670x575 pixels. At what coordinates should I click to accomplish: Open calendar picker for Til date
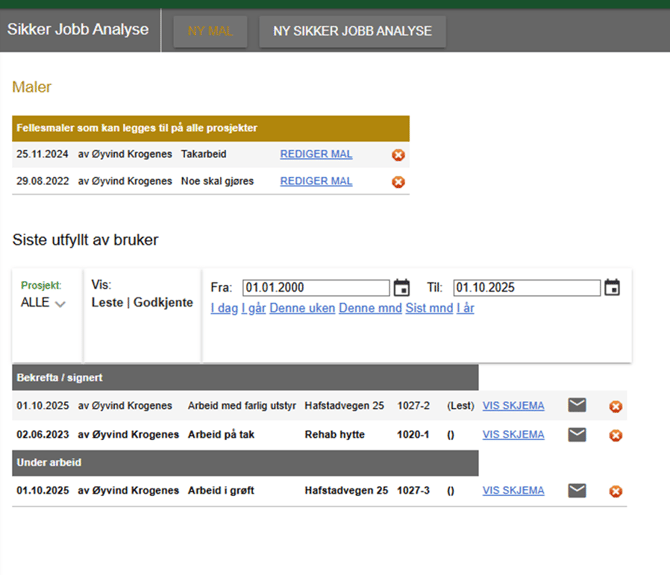612,288
